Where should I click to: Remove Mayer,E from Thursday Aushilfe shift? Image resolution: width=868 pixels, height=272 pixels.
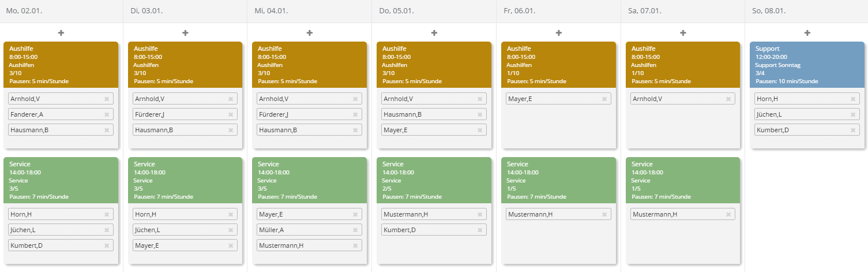click(x=480, y=130)
